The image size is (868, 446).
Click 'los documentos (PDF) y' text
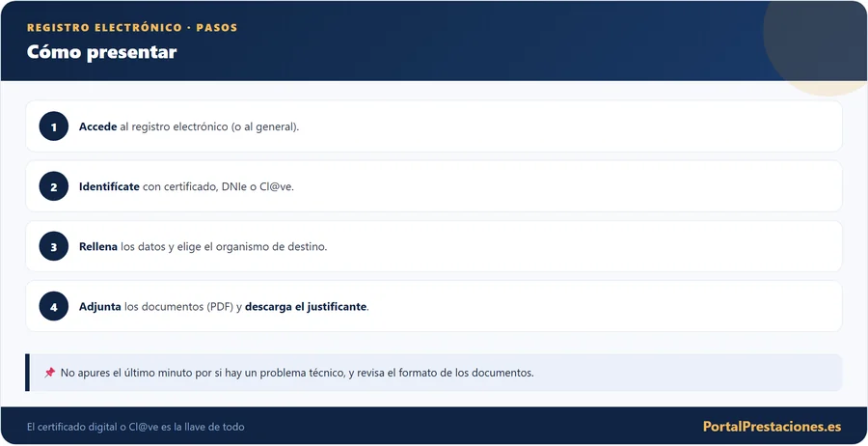click(x=182, y=306)
